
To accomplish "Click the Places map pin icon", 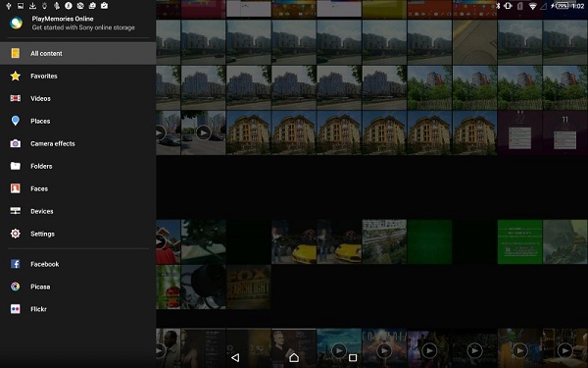I will pos(16,121).
